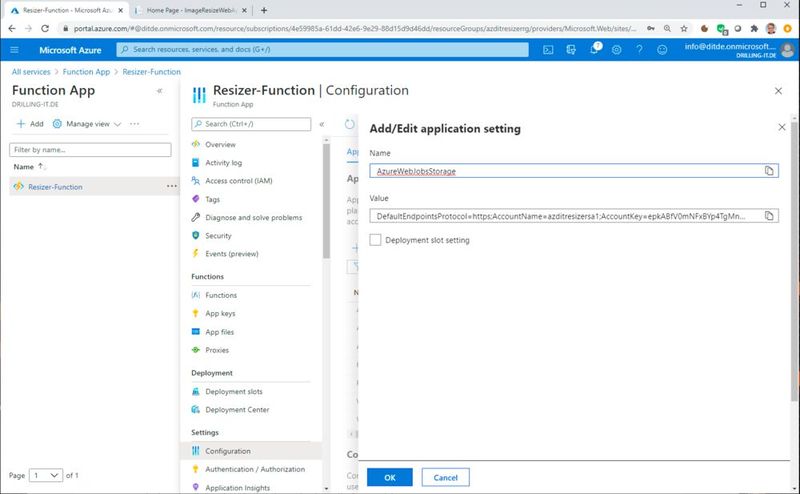Open portal settings gear
The image size is (800, 494).
click(x=616, y=50)
